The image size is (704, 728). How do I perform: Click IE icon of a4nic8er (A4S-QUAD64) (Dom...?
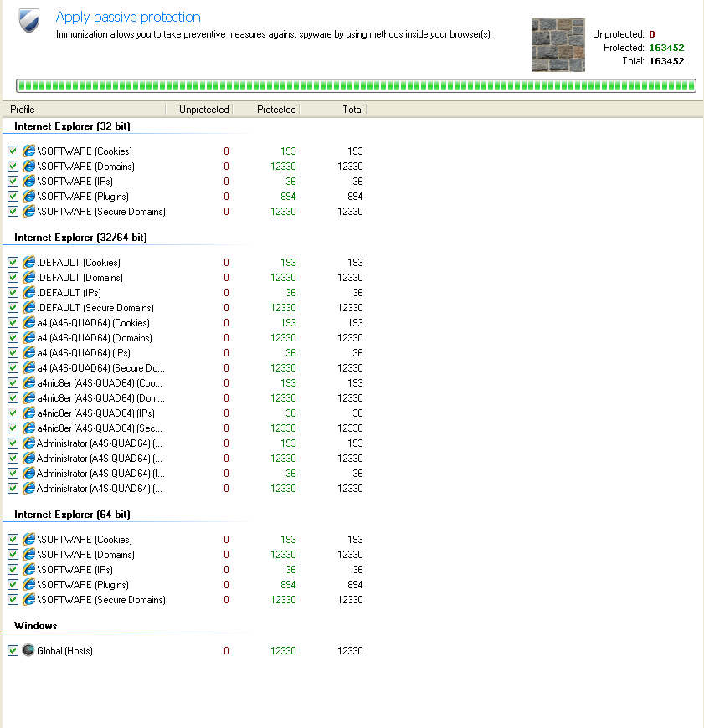point(29,398)
